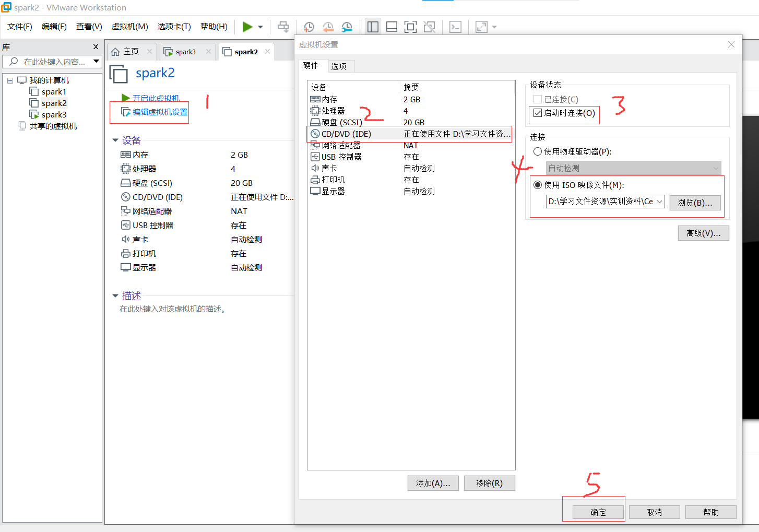This screenshot has width=759, height=532.
Task: Toggle the thumbnail bar view icon
Action: click(392, 27)
